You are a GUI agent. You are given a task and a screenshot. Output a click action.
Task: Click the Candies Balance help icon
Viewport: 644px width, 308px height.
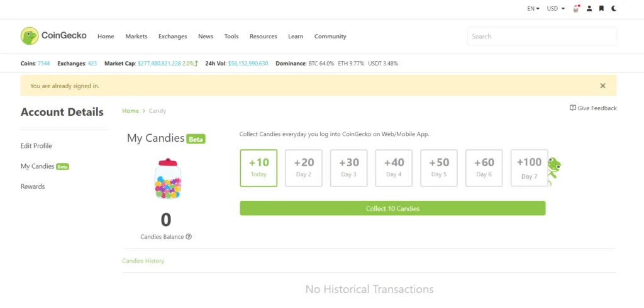coord(189,237)
